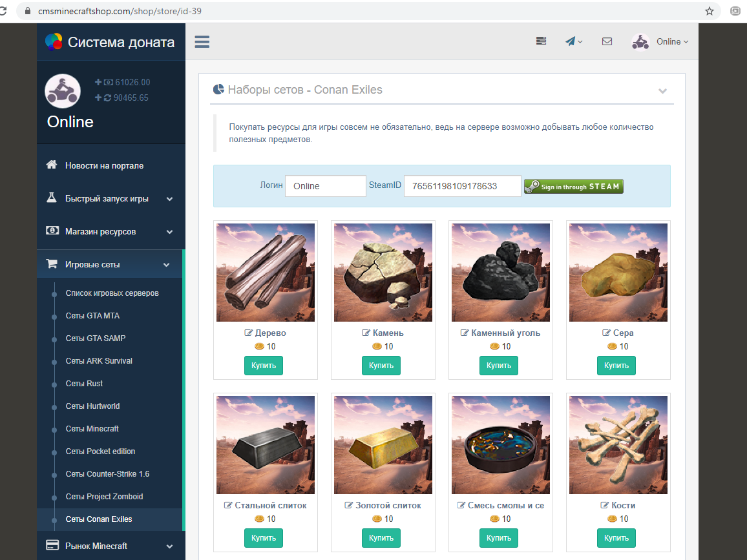Expand the Быстрый запуск игры menu

110,199
